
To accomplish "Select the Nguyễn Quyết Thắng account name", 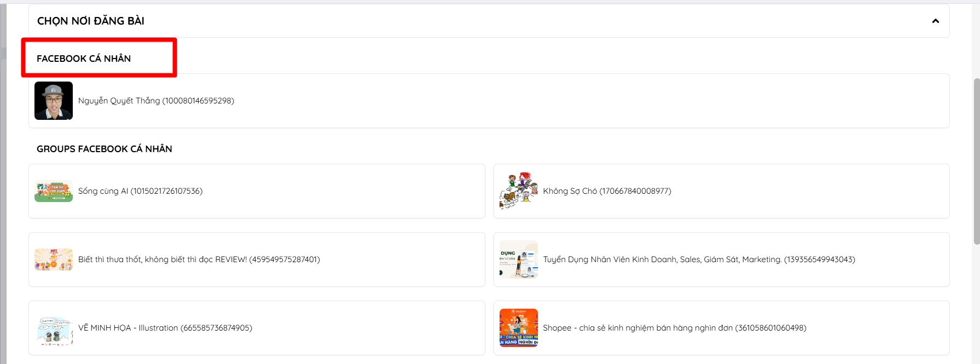I will 156,101.
